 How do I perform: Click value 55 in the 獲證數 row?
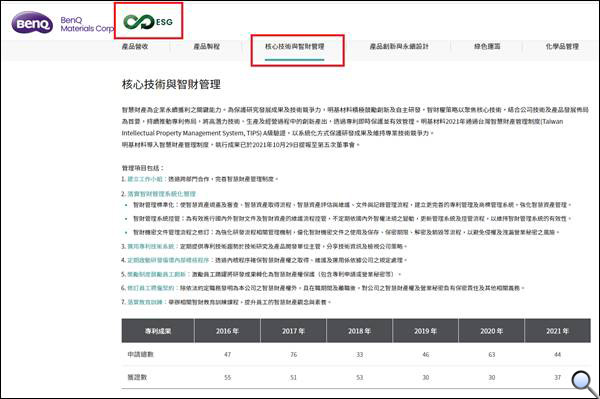(x=228, y=378)
